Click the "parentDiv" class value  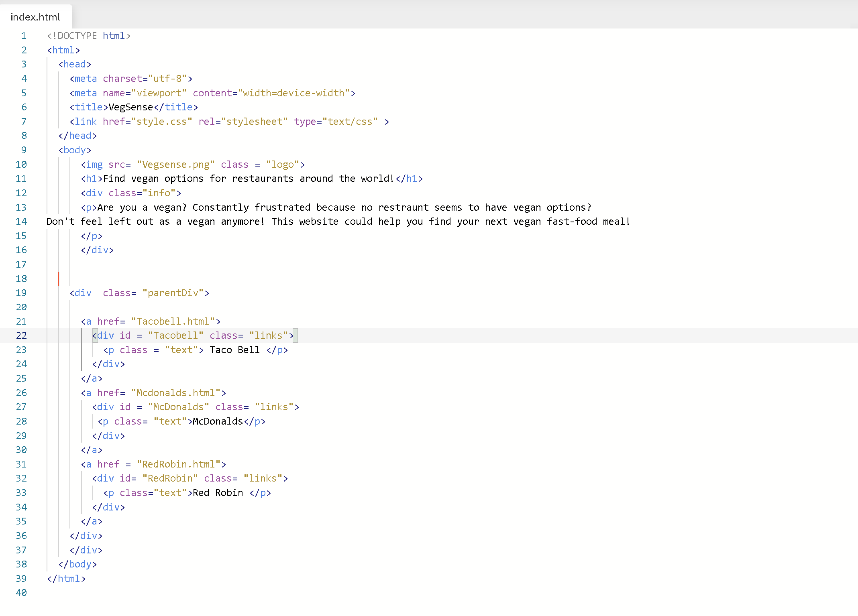[173, 293]
